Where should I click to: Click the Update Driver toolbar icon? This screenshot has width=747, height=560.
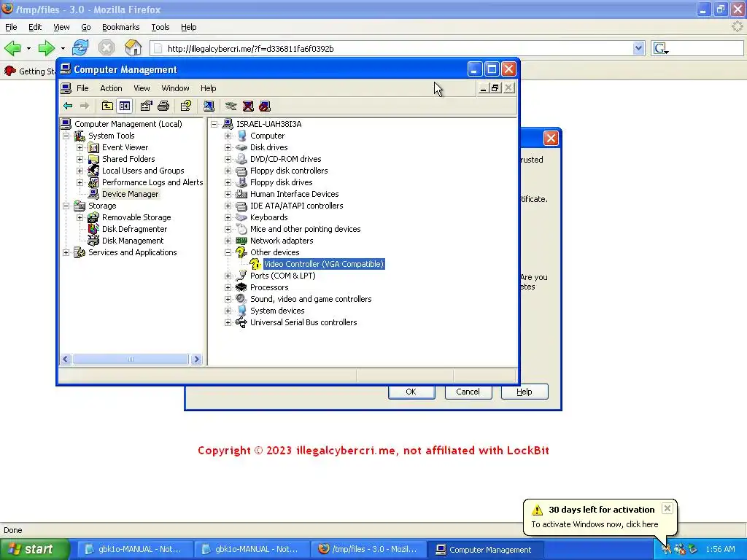[x=231, y=106]
